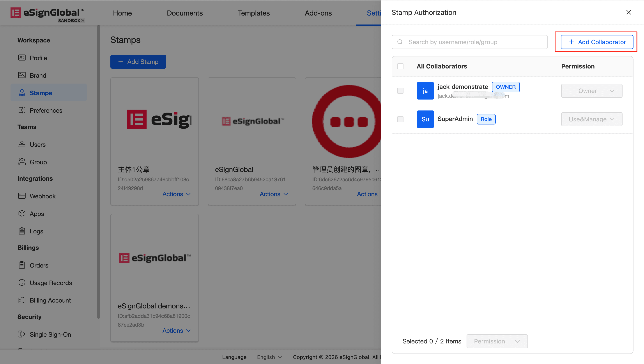The width and height of the screenshot is (644, 364).
Task: Expand Actions menu for eSignGlobal stamp
Action: [x=274, y=194]
